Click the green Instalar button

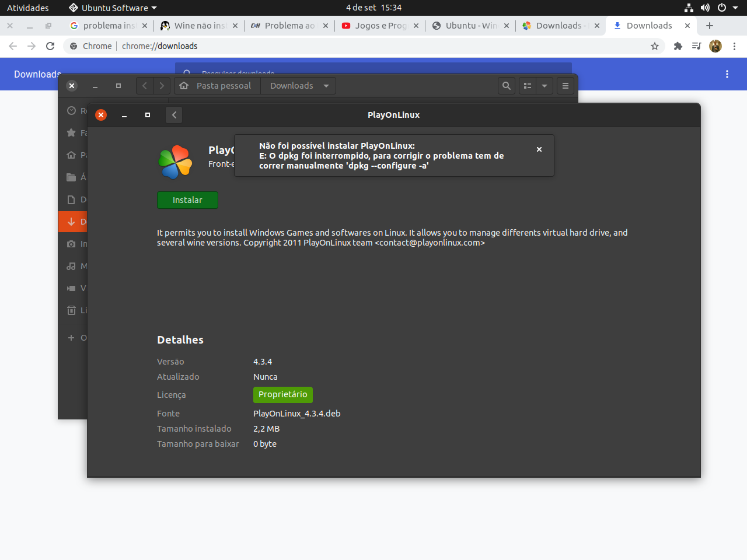tap(187, 200)
